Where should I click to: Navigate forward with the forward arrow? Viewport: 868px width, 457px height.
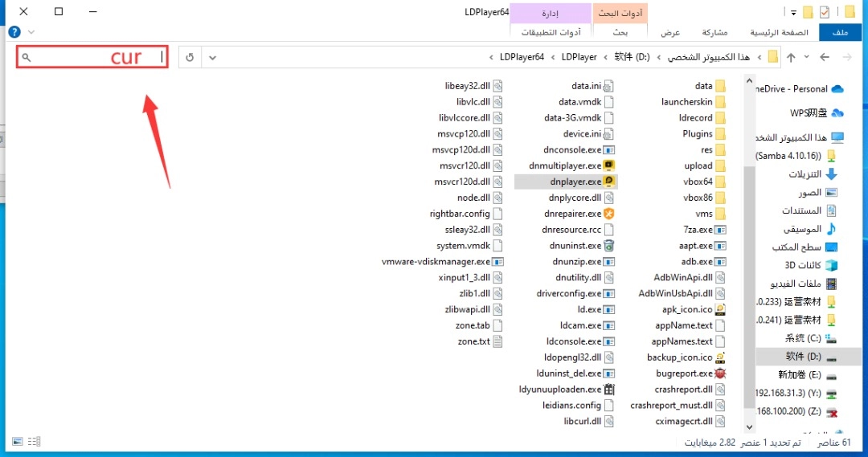tap(847, 57)
